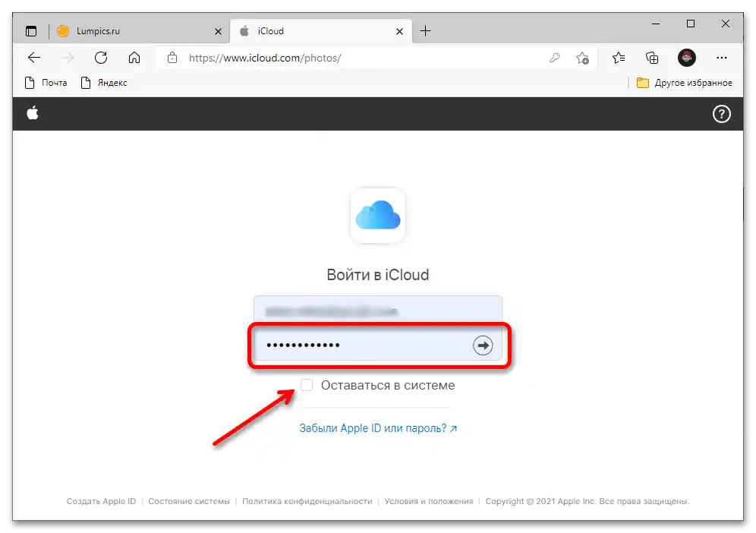Open the vertical tabs panel icon
The height and width of the screenshot is (533, 756).
click(31, 31)
